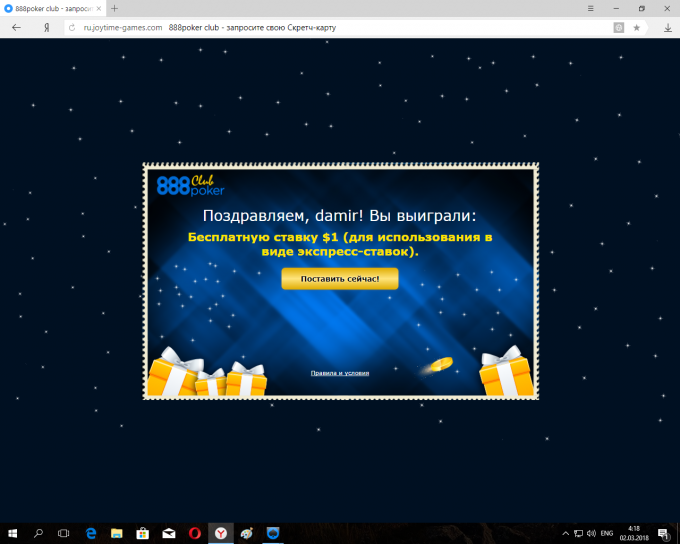Click the 888 Club poker logo
680x544 pixels.
tap(190, 185)
